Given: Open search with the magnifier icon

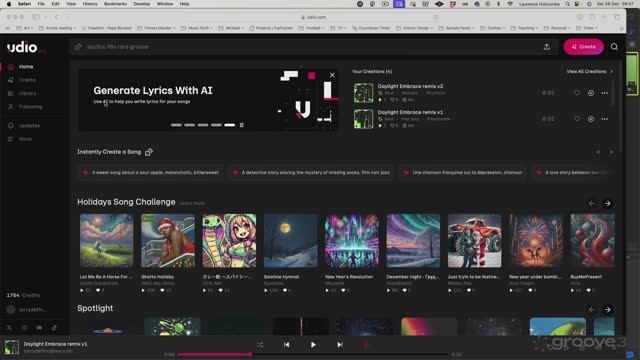Looking at the screenshot, I should tap(614, 47).
